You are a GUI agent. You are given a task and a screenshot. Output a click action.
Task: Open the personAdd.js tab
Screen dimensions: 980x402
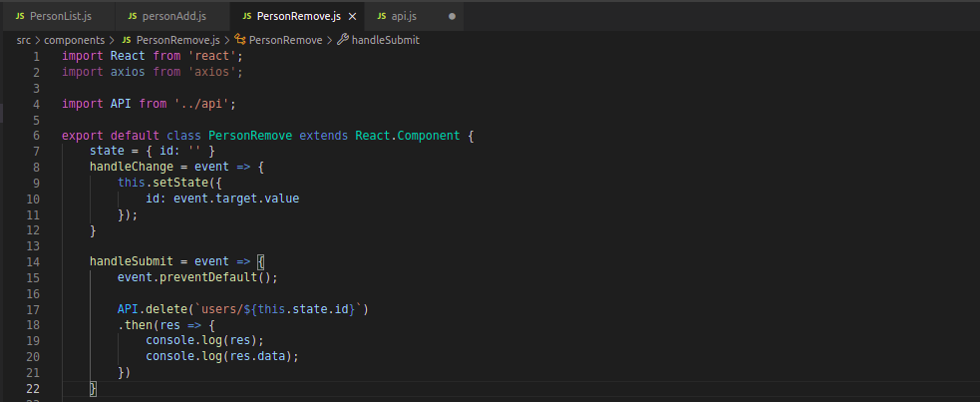pyautogui.click(x=171, y=16)
